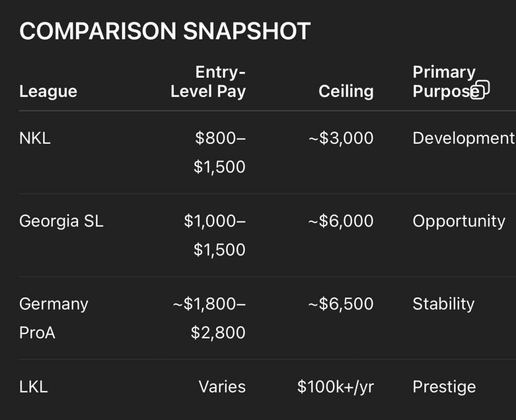Click the LKL league cell
Image resolution: width=516 pixels, height=420 pixels.
(33, 387)
